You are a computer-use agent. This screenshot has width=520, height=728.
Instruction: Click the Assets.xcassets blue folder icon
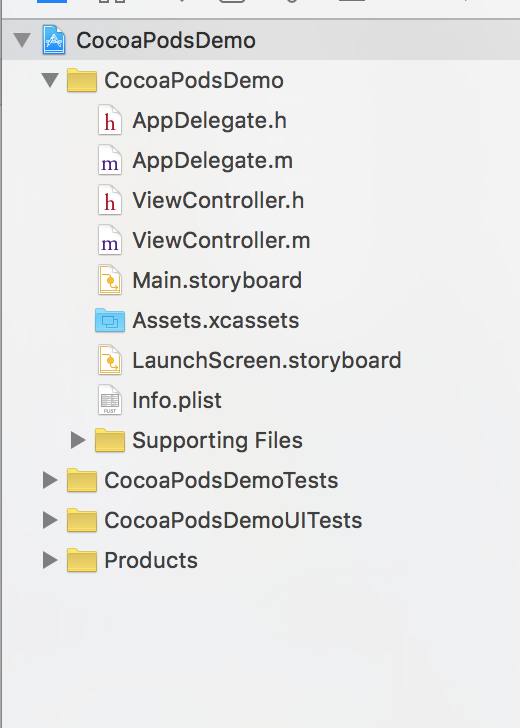(x=110, y=320)
